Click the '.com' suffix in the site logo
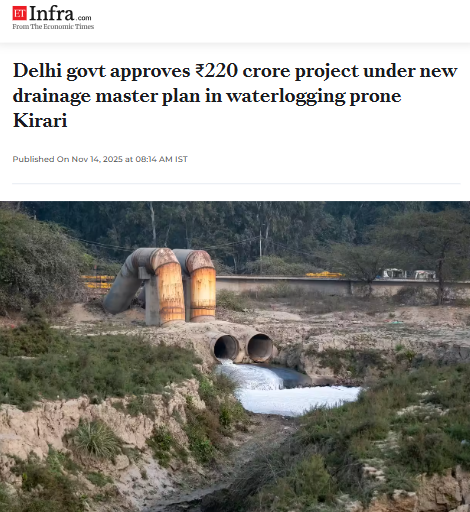Image resolution: width=470 pixels, height=512 pixels. click(83, 18)
